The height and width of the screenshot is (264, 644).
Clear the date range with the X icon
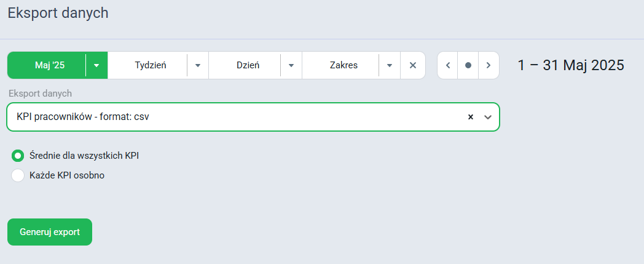pos(413,65)
